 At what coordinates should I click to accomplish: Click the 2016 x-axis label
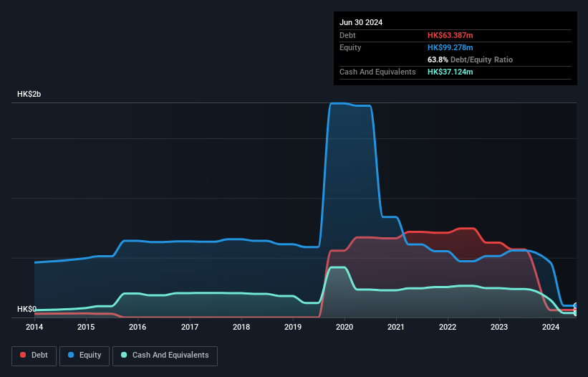[138, 327]
